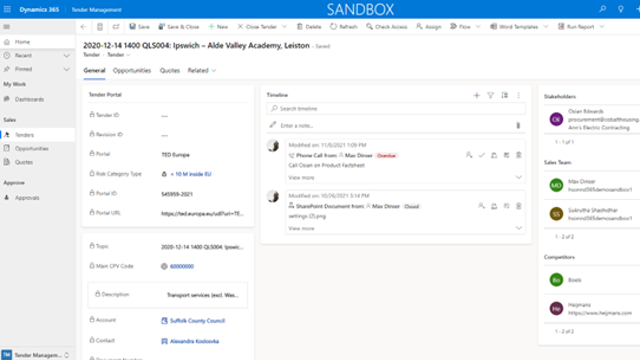Click the Search timeline box
The image size is (640, 360).
(396, 109)
